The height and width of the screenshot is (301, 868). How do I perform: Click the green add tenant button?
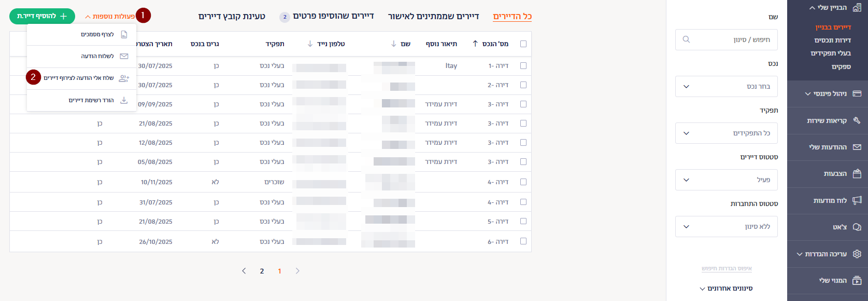42,16
